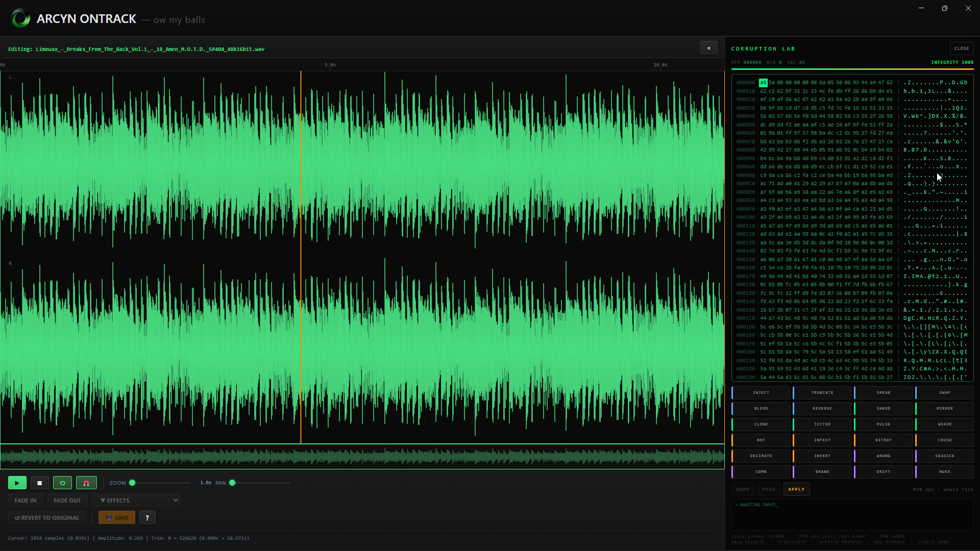Viewport: 980px width, 551px height.
Task: Trigger the Weave operation
Action: (x=944, y=424)
